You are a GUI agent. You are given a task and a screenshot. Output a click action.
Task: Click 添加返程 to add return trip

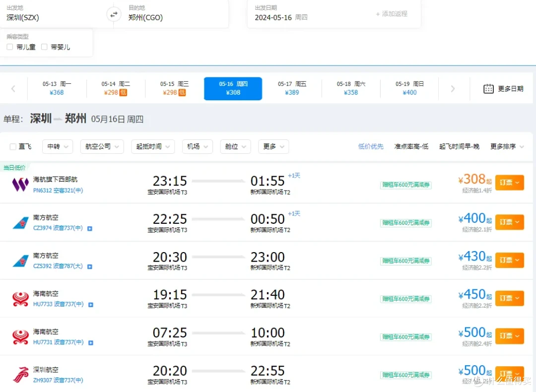click(392, 14)
